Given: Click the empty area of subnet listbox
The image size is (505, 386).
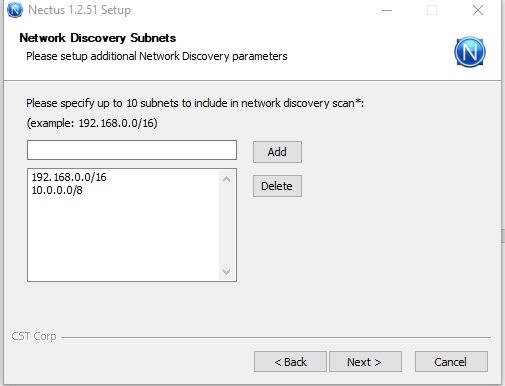Looking at the screenshot, I should [x=123, y=238].
